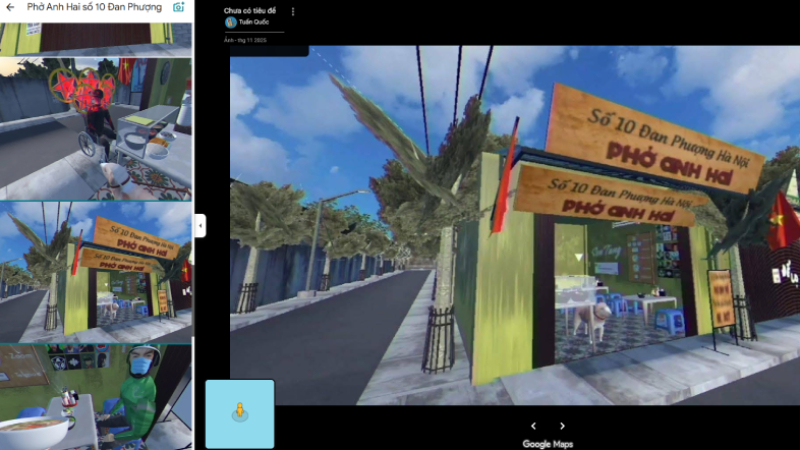Click the Google Maps logo text
Image resolution: width=800 pixels, height=450 pixels.
point(547,444)
